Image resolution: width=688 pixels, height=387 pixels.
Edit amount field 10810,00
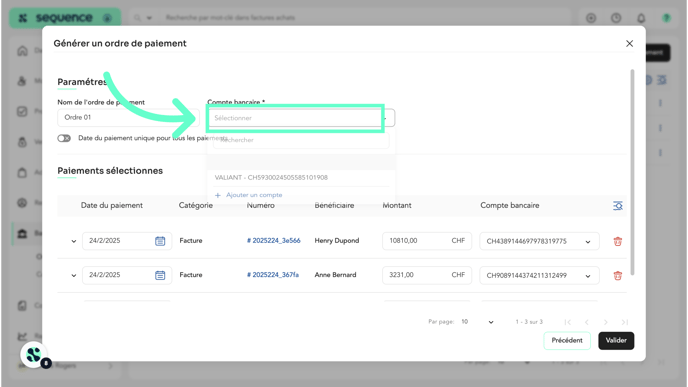427,241
